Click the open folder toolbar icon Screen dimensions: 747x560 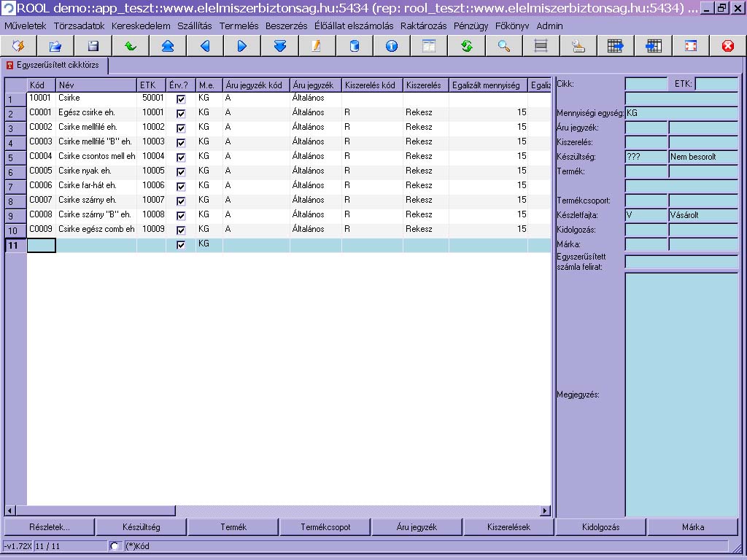coord(55,46)
